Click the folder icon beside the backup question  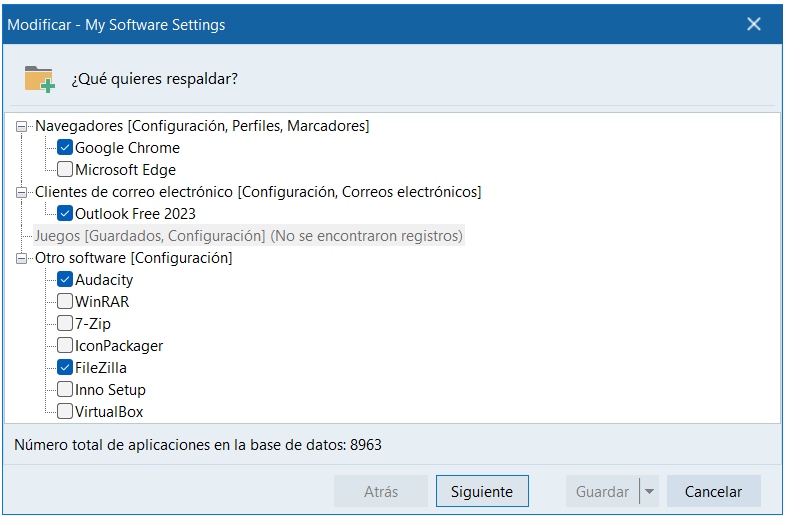tap(39, 79)
